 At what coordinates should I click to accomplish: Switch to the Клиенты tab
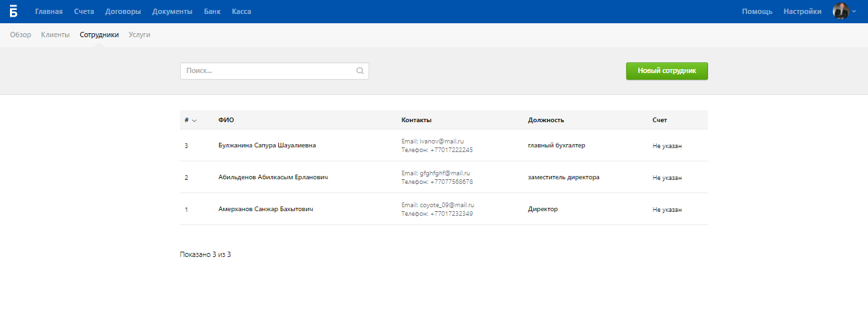[x=55, y=35]
